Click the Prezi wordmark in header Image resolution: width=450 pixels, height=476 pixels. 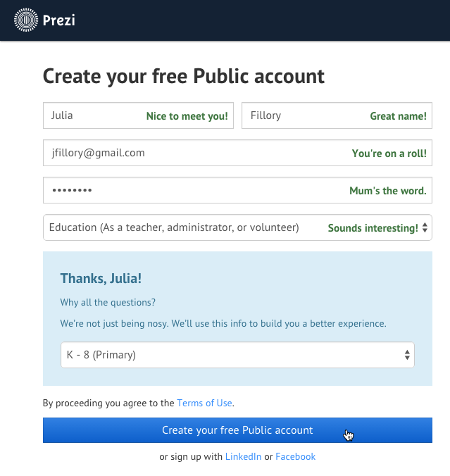[x=60, y=20]
